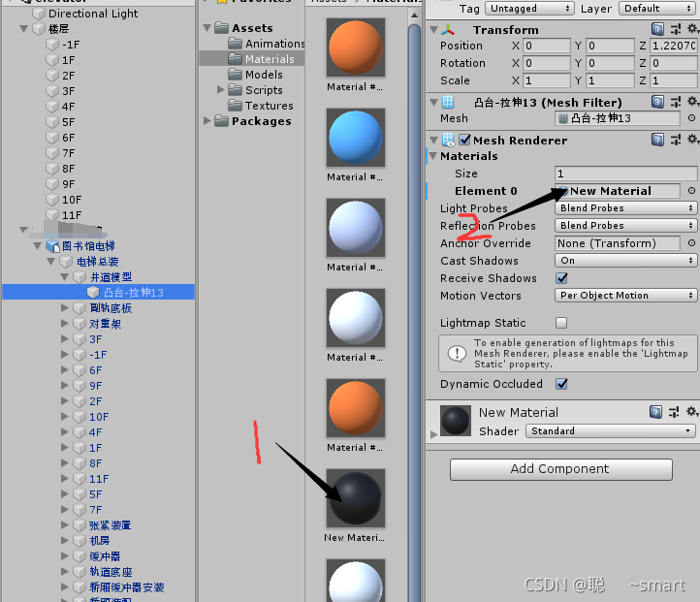Select the 机房 object in hierarchy

click(99, 541)
